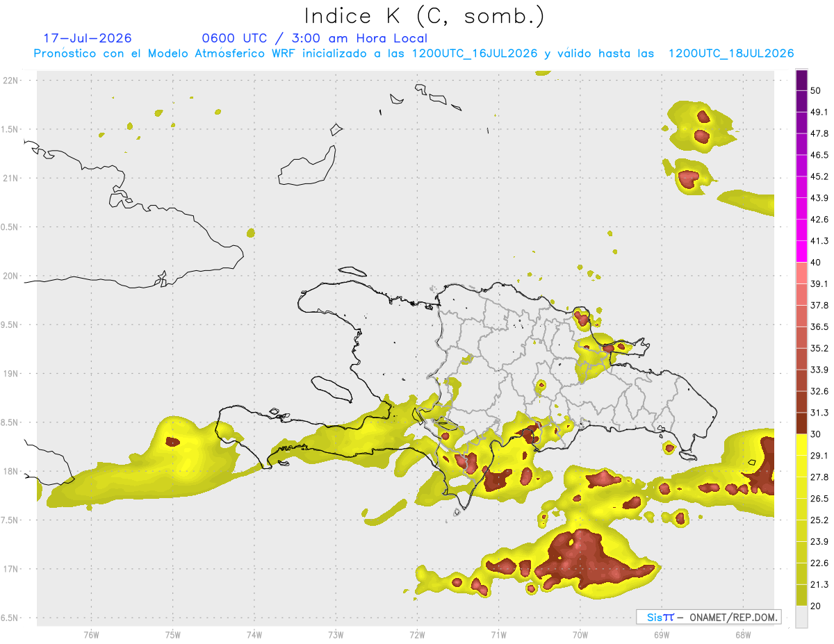Click the color scale value '50'
The image size is (834, 644).
click(817, 91)
